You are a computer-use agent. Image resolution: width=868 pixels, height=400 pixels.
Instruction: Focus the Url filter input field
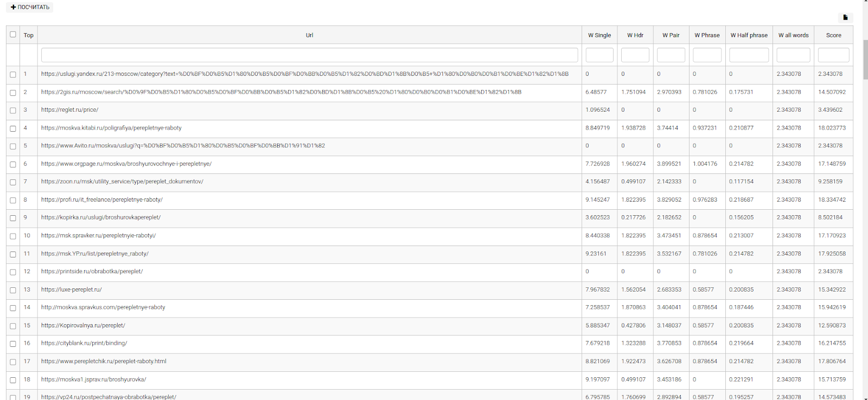309,55
